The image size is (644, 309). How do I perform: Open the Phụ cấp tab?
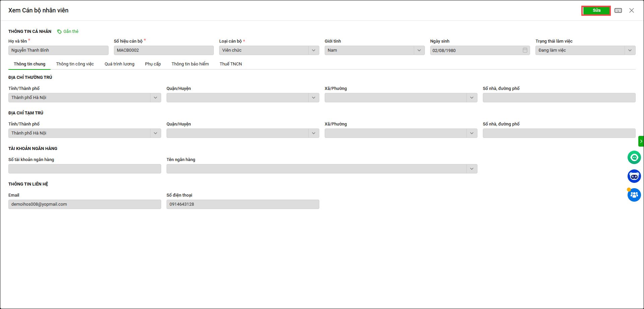coord(153,64)
